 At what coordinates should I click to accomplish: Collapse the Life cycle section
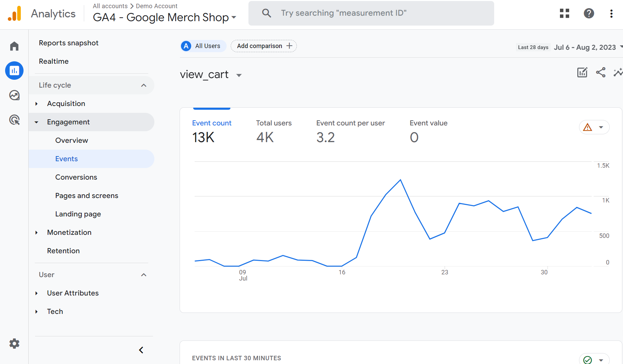(144, 85)
